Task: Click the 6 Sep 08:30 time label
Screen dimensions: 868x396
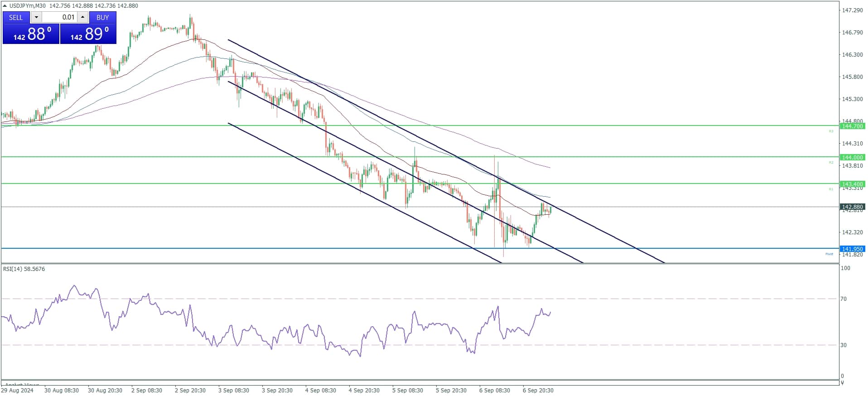Action: click(495, 390)
